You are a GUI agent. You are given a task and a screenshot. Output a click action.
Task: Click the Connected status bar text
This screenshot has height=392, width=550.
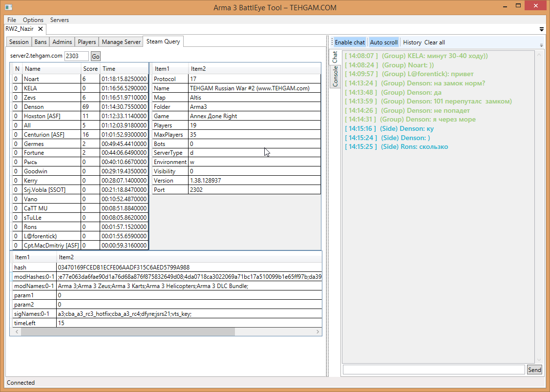[21, 383]
